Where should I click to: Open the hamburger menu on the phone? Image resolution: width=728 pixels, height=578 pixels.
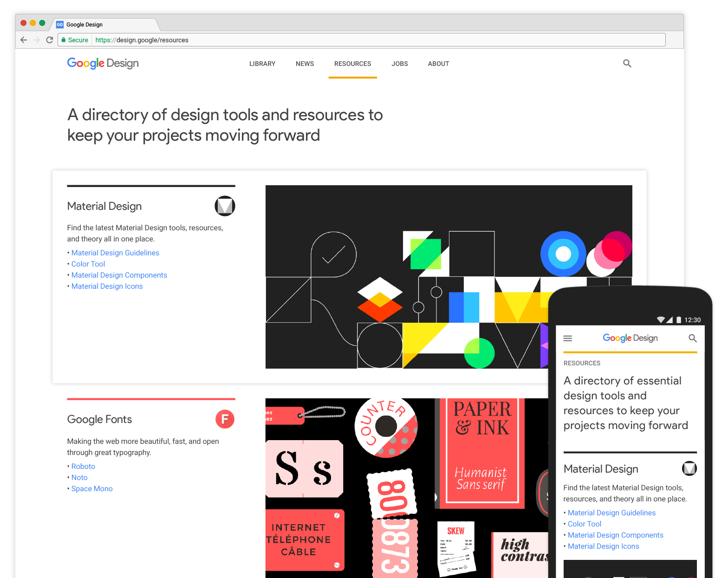567,338
